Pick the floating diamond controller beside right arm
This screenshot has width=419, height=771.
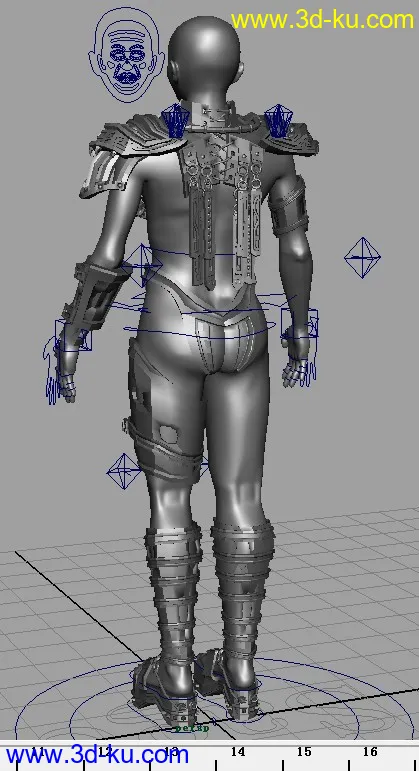pyautogui.click(x=362, y=258)
